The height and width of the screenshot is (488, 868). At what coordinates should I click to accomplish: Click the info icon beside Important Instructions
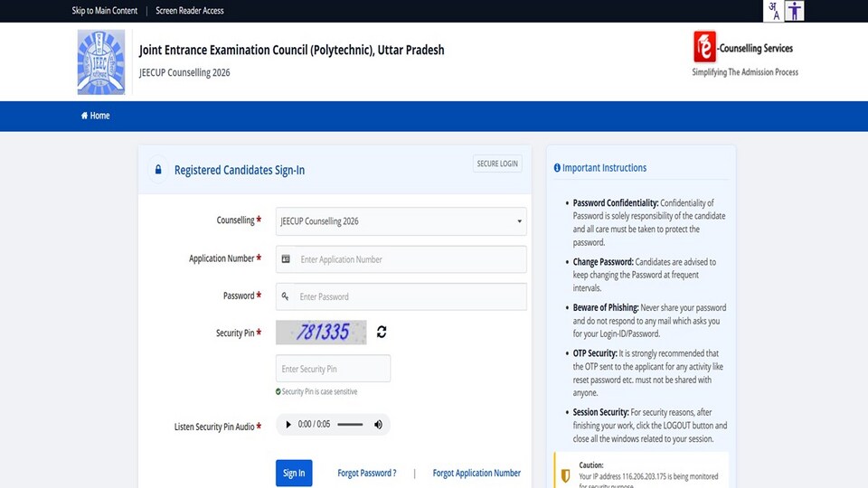tap(557, 168)
